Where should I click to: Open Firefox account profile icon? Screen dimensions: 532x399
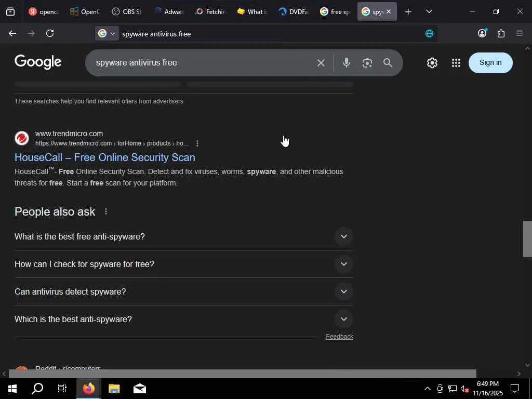482,33
